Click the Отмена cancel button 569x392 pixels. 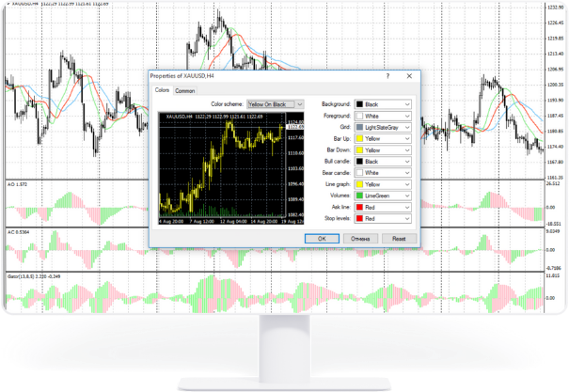[360, 239]
